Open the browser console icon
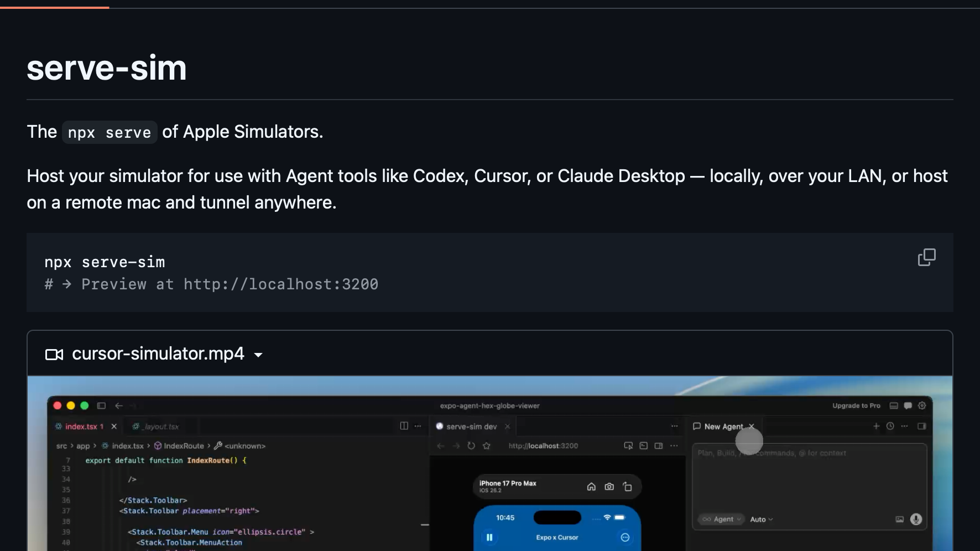This screenshot has width=980, height=551. 643,446
